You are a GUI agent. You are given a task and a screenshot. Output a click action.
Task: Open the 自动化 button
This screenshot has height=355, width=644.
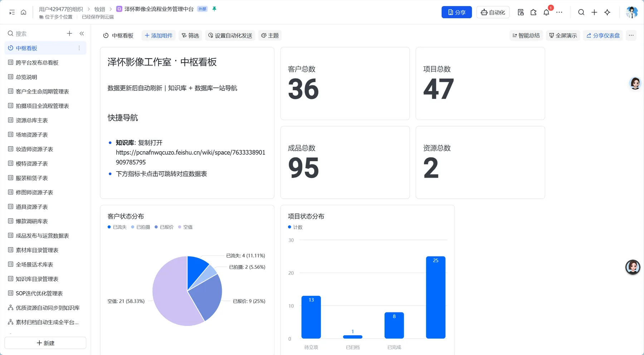tap(493, 12)
